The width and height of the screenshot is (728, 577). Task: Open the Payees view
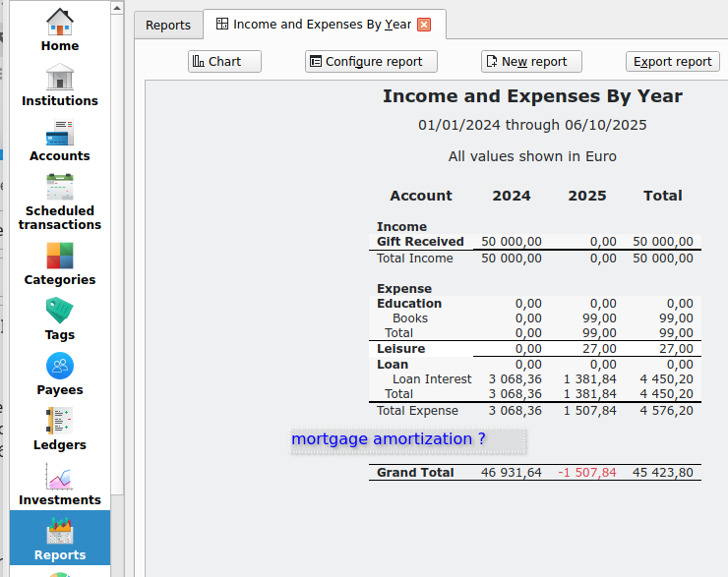click(x=59, y=374)
